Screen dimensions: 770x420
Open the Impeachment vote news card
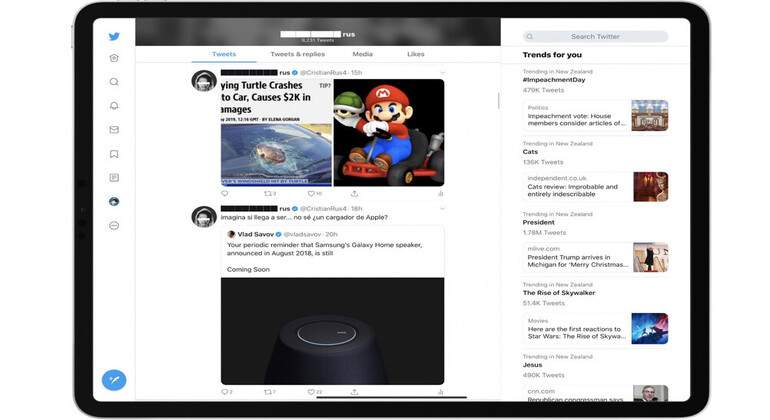(x=595, y=116)
